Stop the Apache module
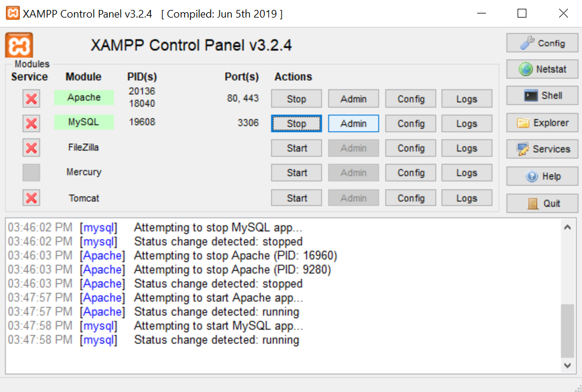The height and width of the screenshot is (392, 582). (296, 99)
